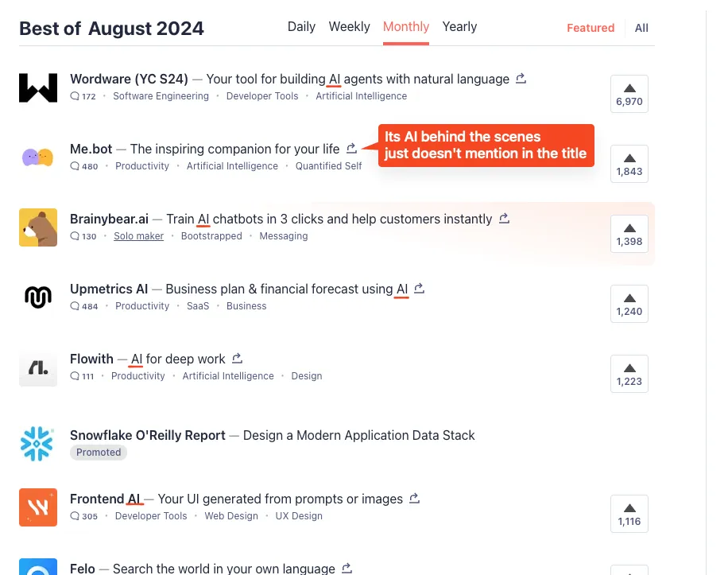Click Software Engineering tag under Wordware
Viewport: 728px width, 575px height.
coord(161,95)
